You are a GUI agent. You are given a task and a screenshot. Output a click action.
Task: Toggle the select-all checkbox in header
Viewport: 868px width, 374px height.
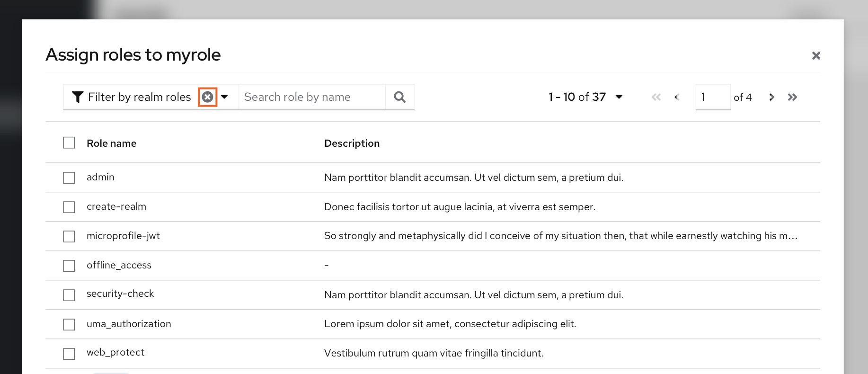pos(69,142)
